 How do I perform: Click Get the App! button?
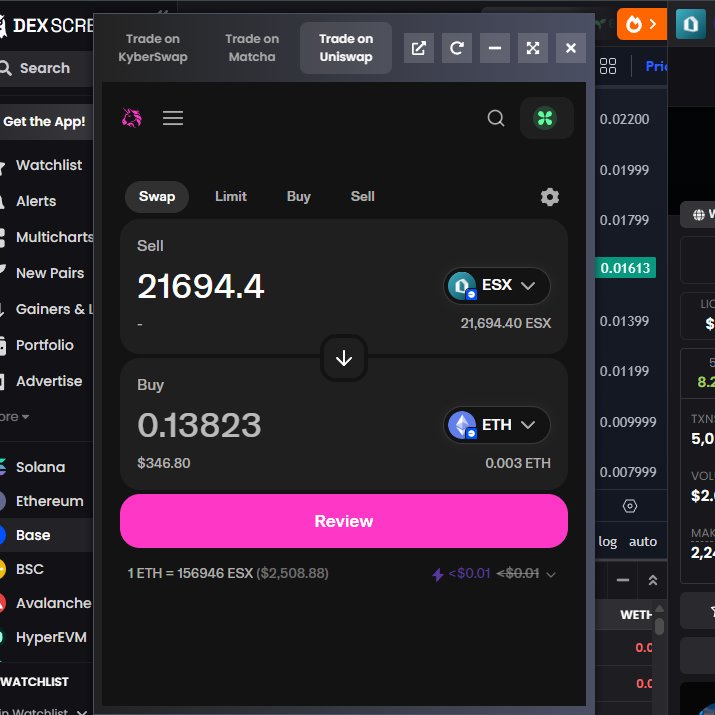click(x=45, y=122)
